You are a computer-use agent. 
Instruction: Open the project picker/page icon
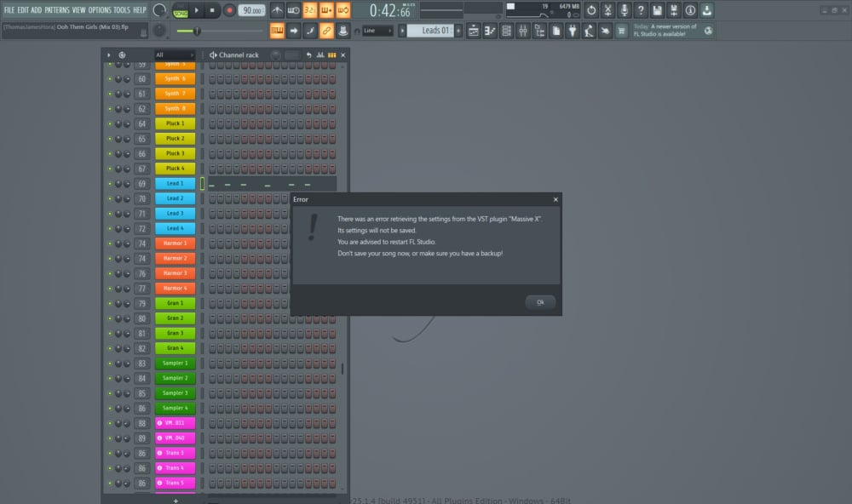point(556,31)
